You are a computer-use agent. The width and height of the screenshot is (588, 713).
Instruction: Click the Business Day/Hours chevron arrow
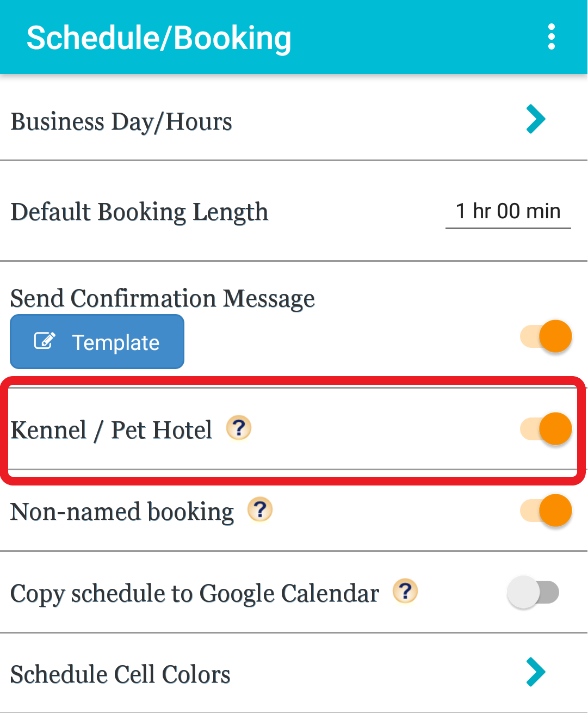click(536, 119)
